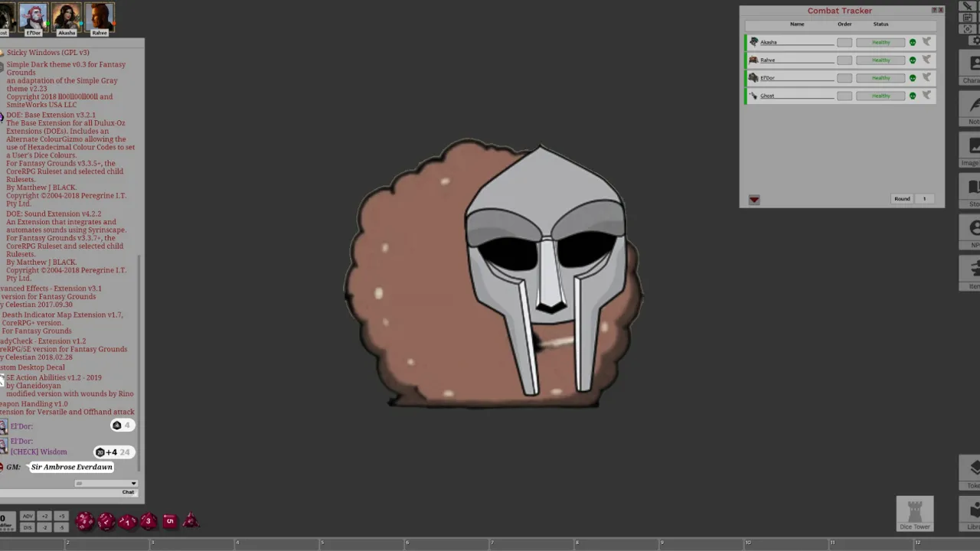Image resolution: width=980 pixels, height=551 pixels.
Task: Click Rahve's token in Combat Tracker
Action: 753,60
